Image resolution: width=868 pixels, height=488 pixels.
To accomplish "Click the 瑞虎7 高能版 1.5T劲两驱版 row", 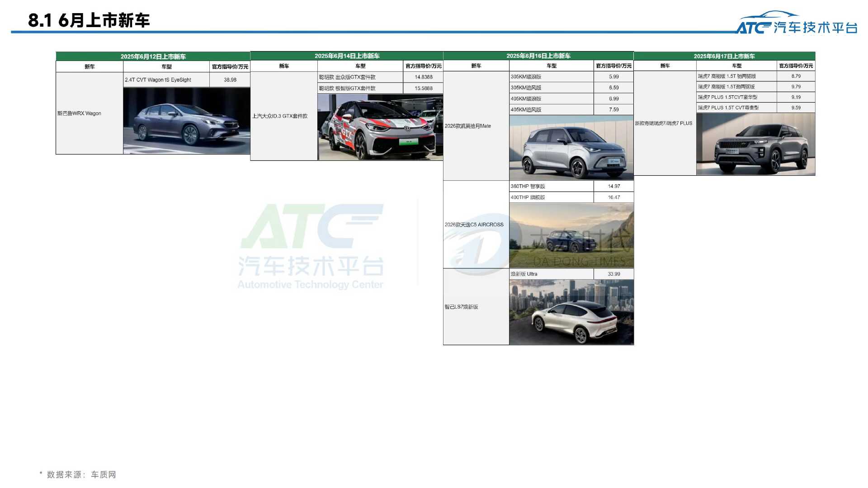I will [x=736, y=87].
